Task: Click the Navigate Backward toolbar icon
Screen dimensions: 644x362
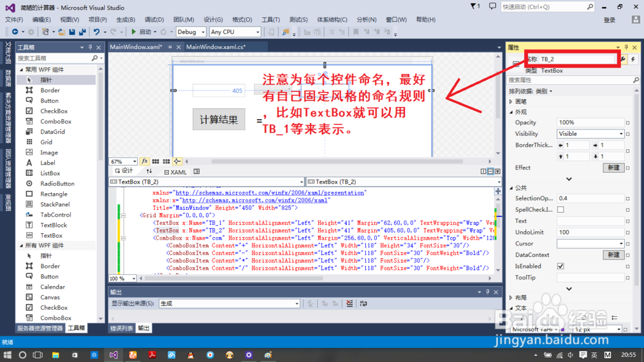Action: pos(15,32)
